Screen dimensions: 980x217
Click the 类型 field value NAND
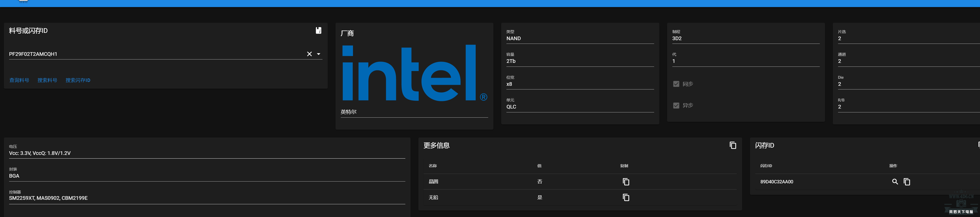pos(514,38)
